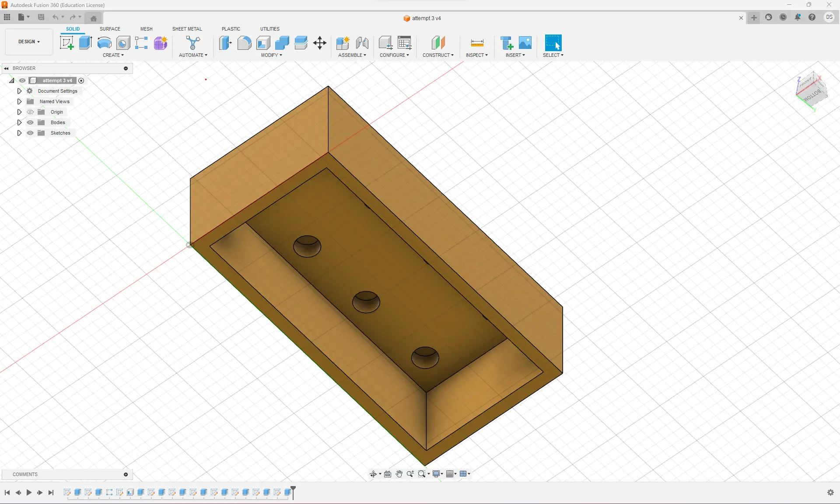This screenshot has height=504, width=840.
Task: Click the Measure ruler icon
Action: pyautogui.click(x=477, y=43)
